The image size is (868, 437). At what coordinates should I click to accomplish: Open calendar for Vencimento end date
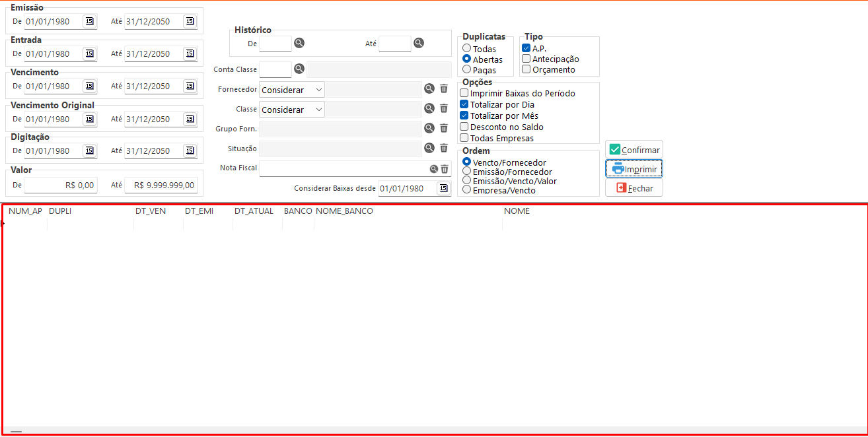pos(190,86)
